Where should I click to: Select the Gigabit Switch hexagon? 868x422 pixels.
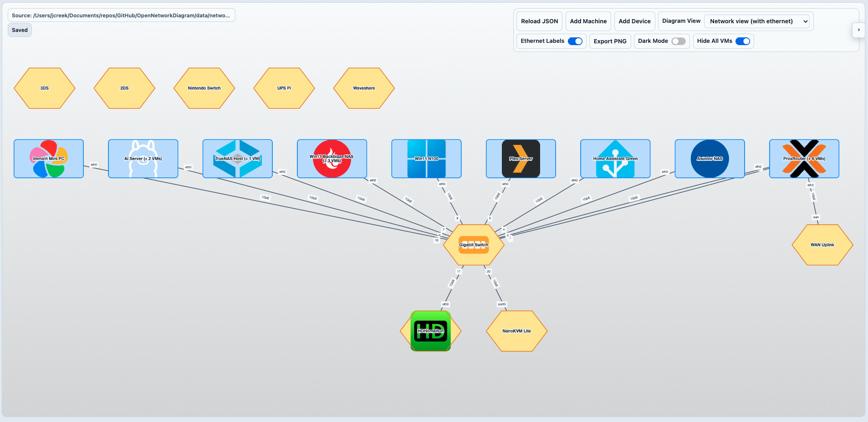coord(474,245)
